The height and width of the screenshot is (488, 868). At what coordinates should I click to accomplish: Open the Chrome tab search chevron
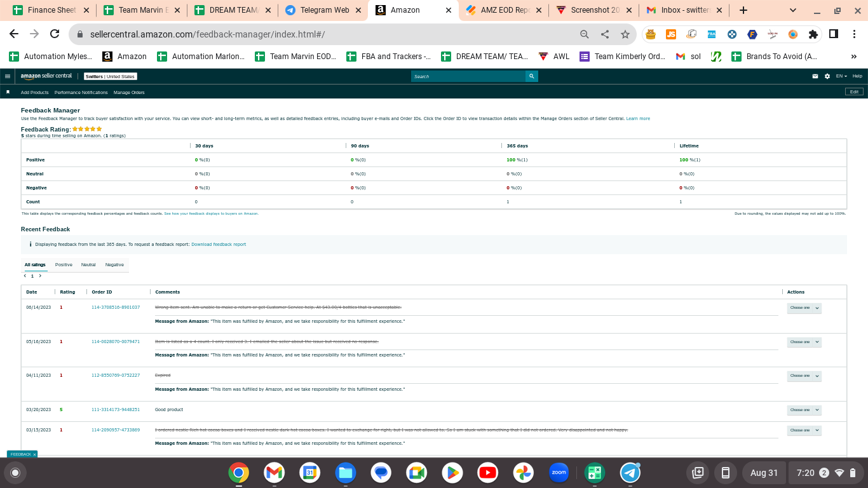793,10
